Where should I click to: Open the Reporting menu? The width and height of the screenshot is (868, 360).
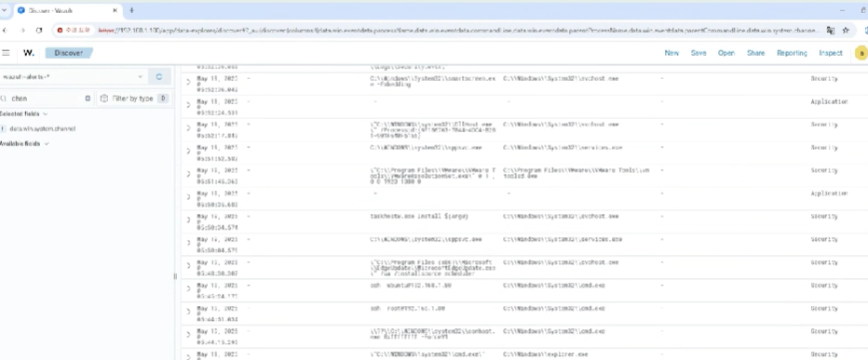[x=792, y=53]
